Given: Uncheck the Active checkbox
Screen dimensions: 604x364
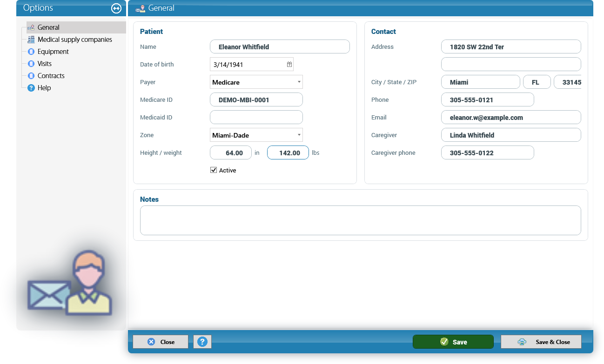Looking at the screenshot, I should (214, 170).
